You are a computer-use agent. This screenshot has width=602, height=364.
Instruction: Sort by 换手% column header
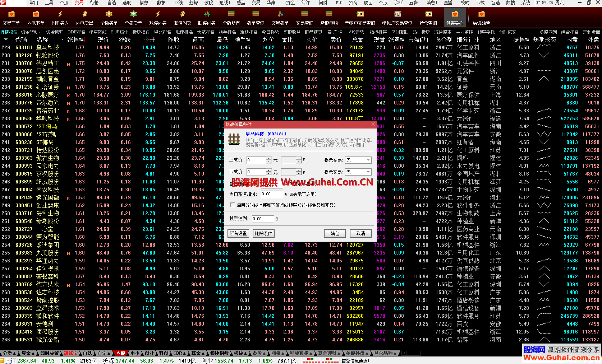click(243, 39)
